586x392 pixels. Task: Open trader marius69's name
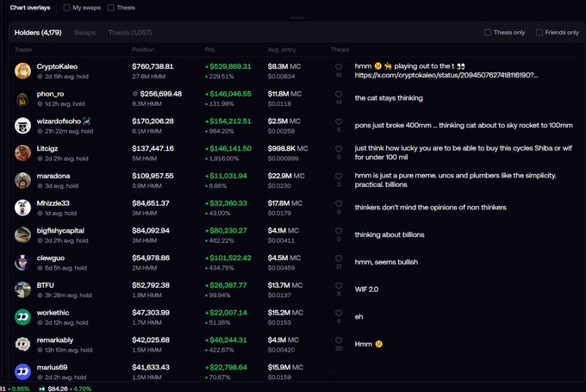click(52, 367)
